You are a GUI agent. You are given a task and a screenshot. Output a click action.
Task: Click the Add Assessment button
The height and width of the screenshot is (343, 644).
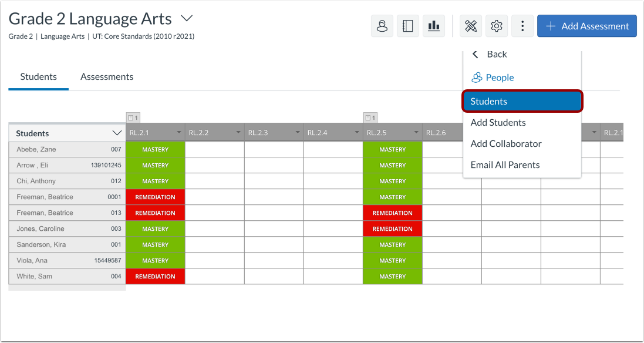pos(586,26)
